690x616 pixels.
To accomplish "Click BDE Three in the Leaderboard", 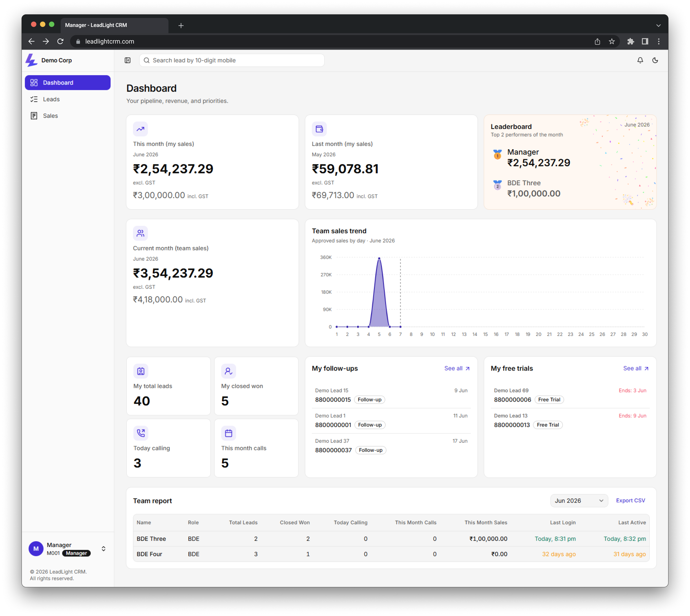I will pos(524,183).
